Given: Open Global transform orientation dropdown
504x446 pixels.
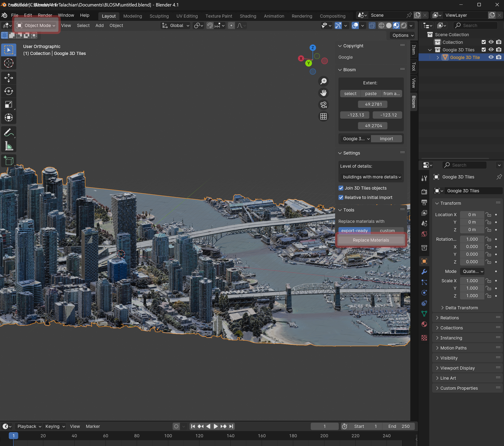Looking at the screenshot, I should [176, 25].
